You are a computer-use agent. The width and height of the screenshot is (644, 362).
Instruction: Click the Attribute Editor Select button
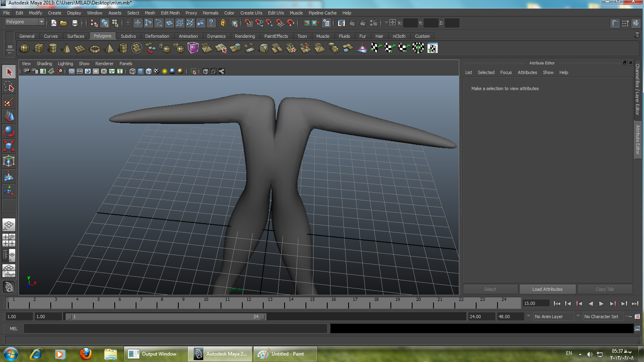pyautogui.click(x=490, y=289)
